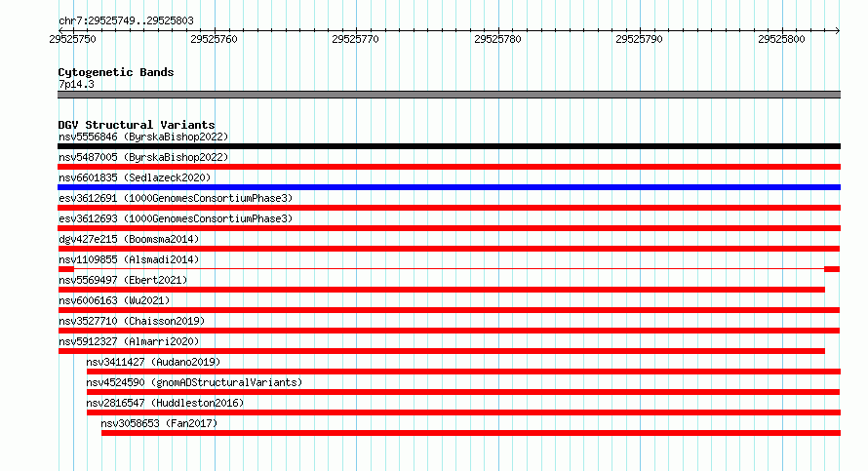Viewport: 868px width, 471px height.
Task: Click the red bar under nsv2816547
Action: point(463,412)
